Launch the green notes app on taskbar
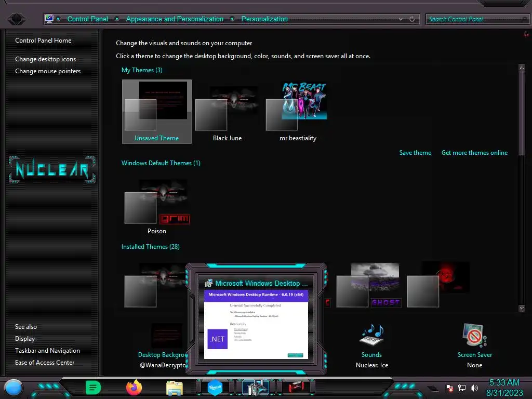This screenshot has height=399, width=532. (x=94, y=388)
